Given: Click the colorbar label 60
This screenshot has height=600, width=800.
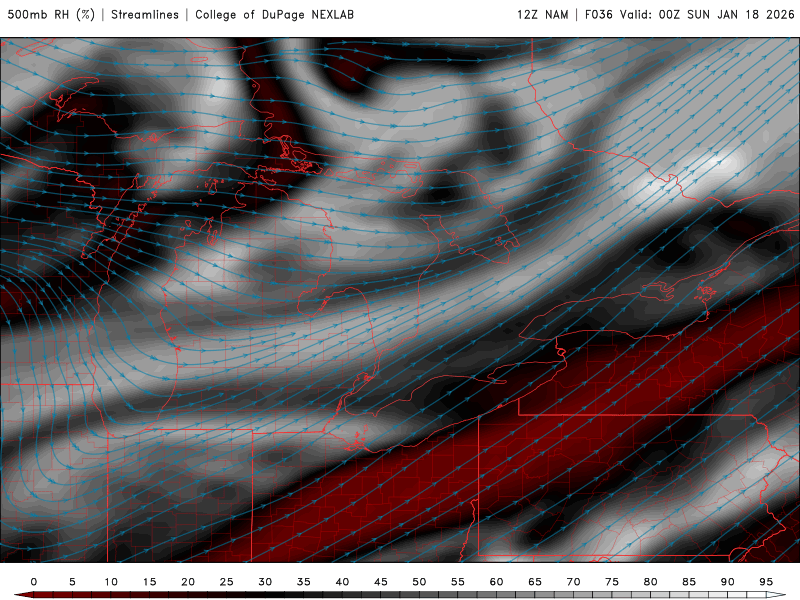Looking at the screenshot, I should pyautogui.click(x=496, y=582).
